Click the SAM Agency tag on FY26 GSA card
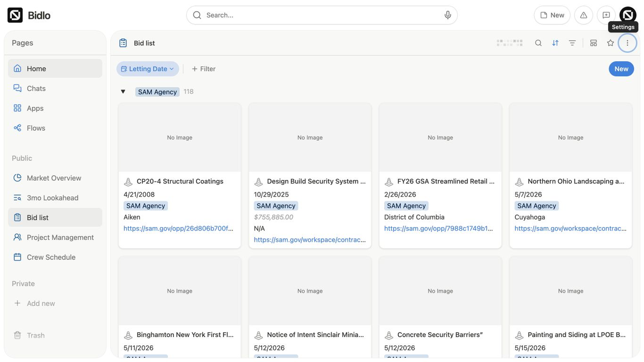Viewport: 644px width, 362px height. point(406,206)
